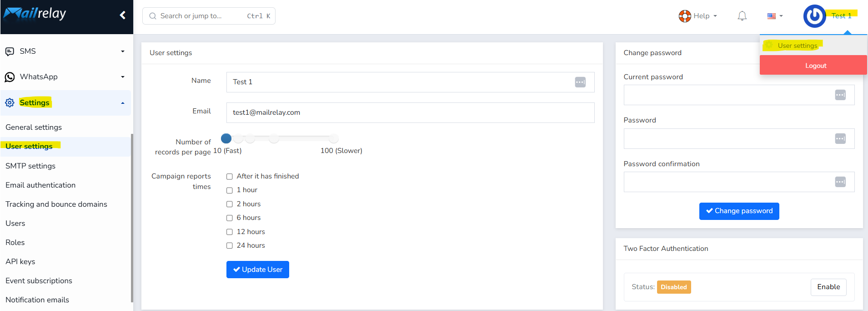Open notifications bell icon
The height and width of the screenshot is (311, 868).
[742, 16]
